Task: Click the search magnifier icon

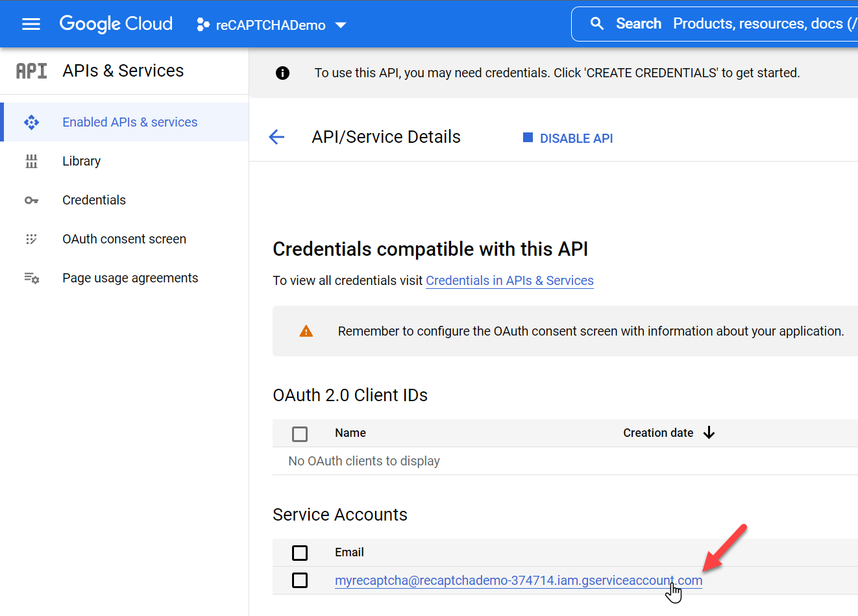Action: [597, 24]
